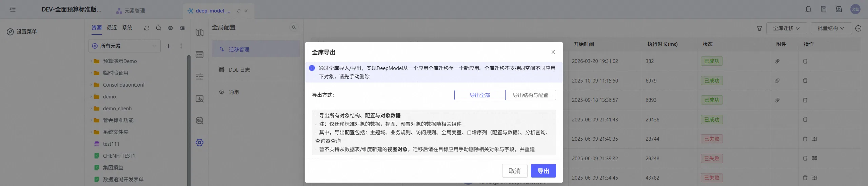The width and height of the screenshot is (868, 186).
Task: Open the document list icon in header
Action: coord(824,9)
